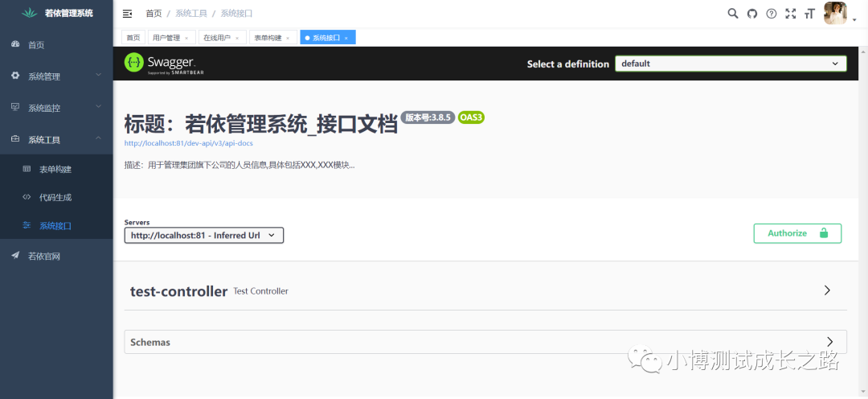Close the 表单构建 tab
The height and width of the screenshot is (399, 868).
tap(288, 39)
